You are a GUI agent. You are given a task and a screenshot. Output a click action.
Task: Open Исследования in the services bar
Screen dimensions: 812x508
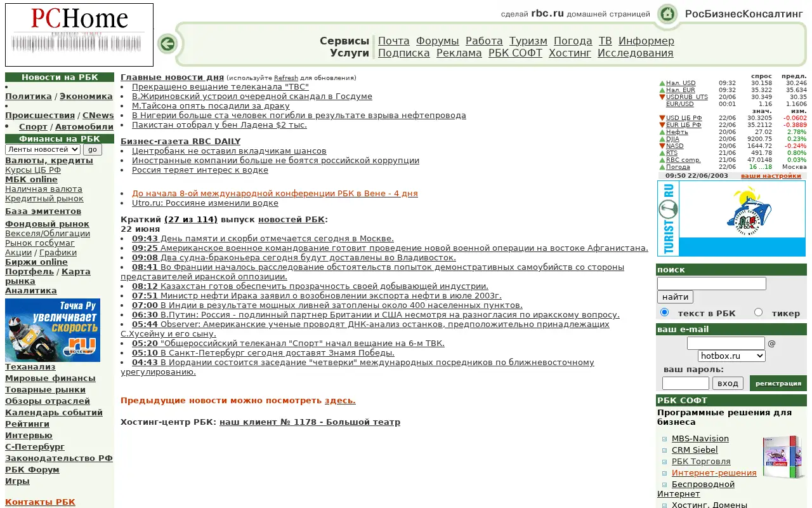coord(636,53)
